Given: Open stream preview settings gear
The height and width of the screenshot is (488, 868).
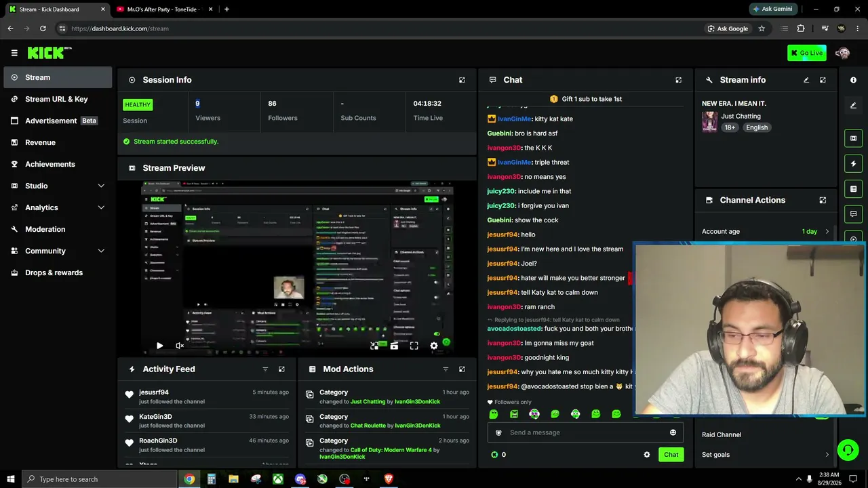Looking at the screenshot, I should [x=434, y=346].
